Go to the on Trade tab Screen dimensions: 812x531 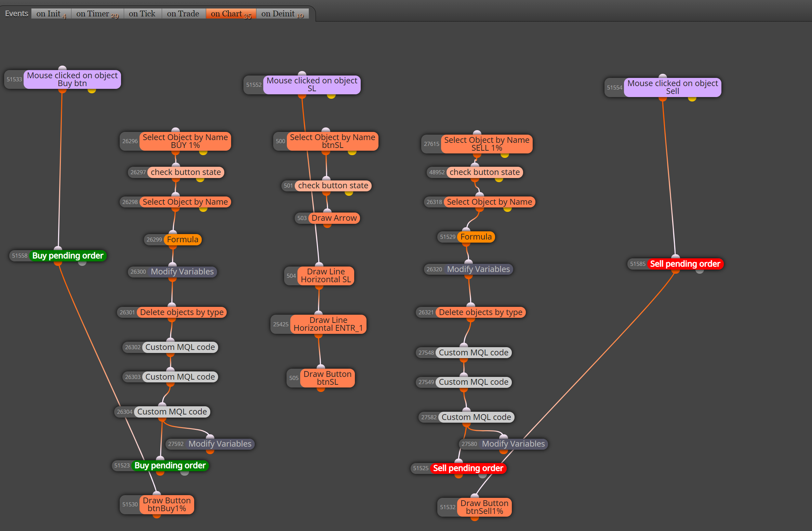pyautogui.click(x=183, y=14)
